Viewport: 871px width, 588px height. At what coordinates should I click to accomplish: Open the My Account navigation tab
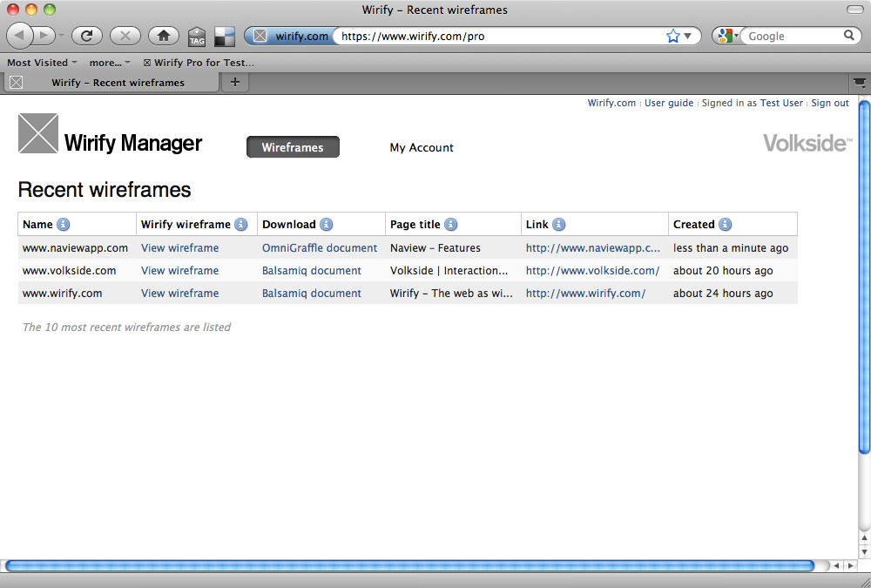coord(422,148)
